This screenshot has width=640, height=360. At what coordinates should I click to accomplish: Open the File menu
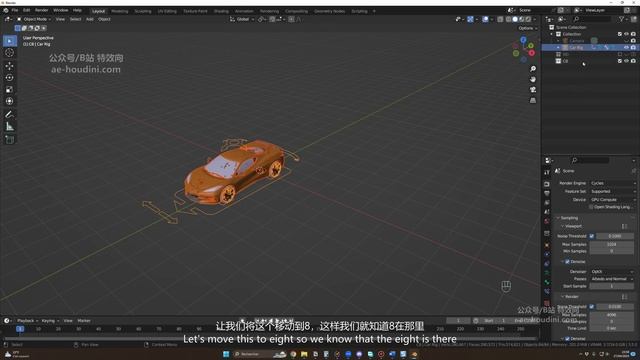point(15,10)
